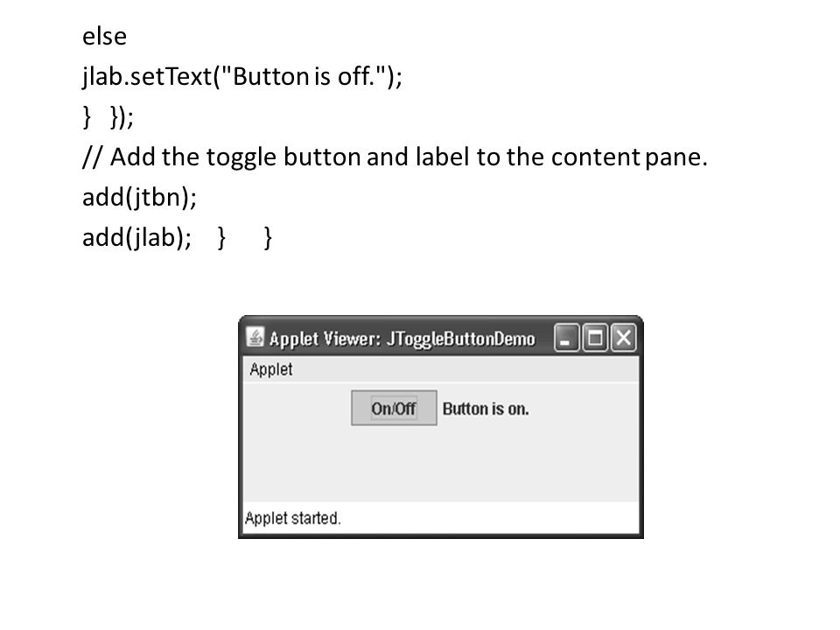840x630 pixels.
Task: Click the add(jtbn); code line
Action: point(139,197)
